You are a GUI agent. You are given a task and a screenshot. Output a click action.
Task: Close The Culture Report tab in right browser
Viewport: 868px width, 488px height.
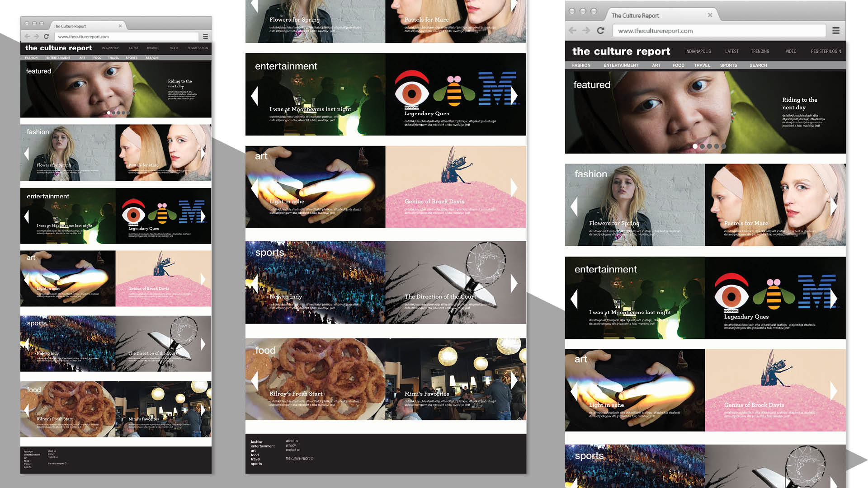click(710, 15)
